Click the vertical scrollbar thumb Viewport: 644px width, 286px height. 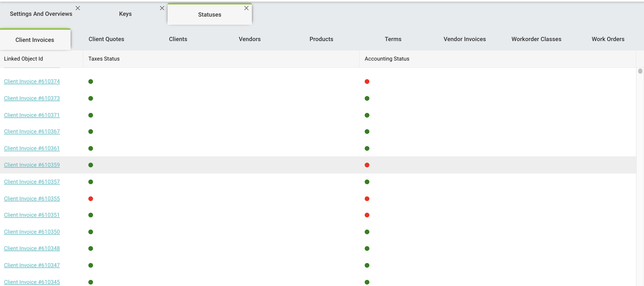pyautogui.click(x=640, y=71)
